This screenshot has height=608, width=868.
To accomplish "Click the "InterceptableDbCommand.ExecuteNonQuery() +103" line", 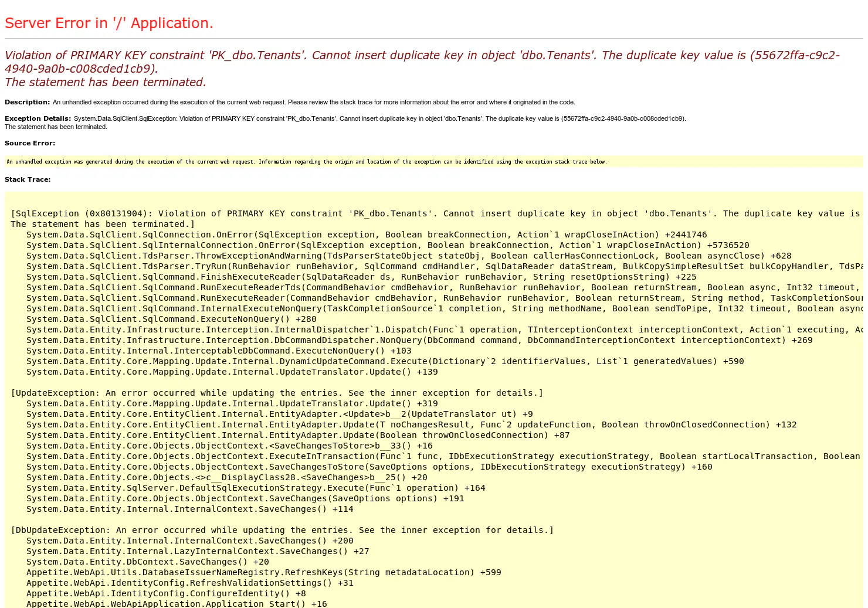I will point(219,351).
